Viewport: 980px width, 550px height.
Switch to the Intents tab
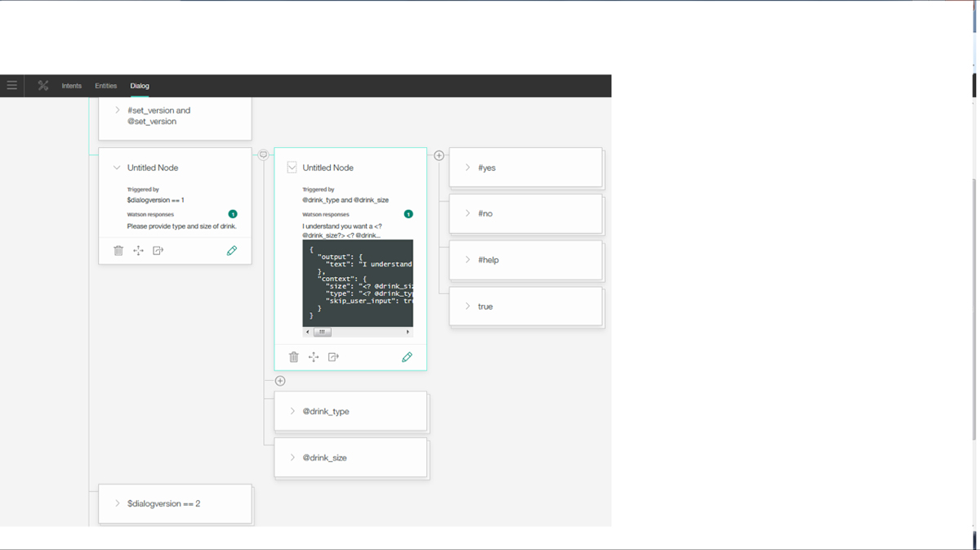(72, 86)
